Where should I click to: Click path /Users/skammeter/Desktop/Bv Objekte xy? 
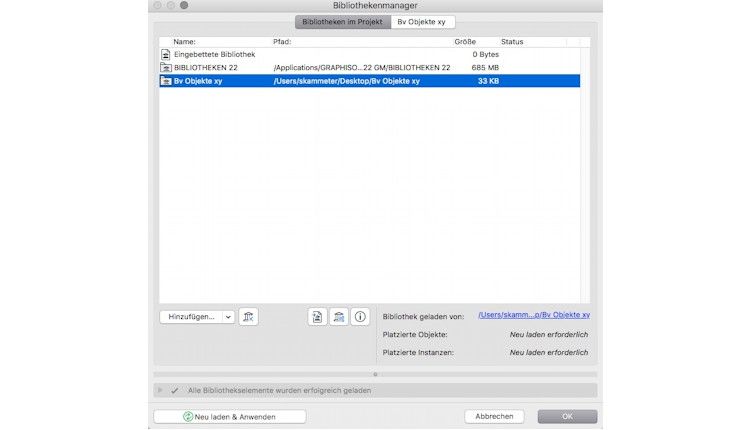tap(346, 81)
